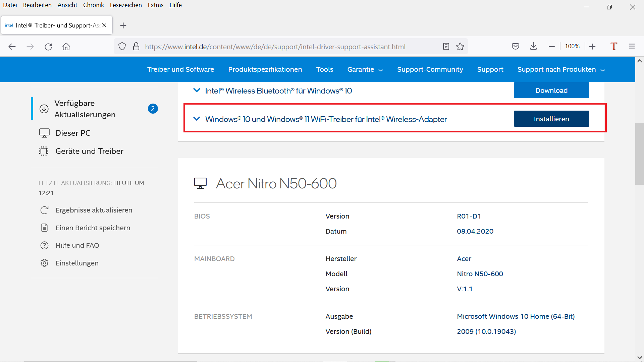Image resolution: width=644 pixels, height=362 pixels.
Task: Zoom in using the plus control
Action: (x=593, y=46)
